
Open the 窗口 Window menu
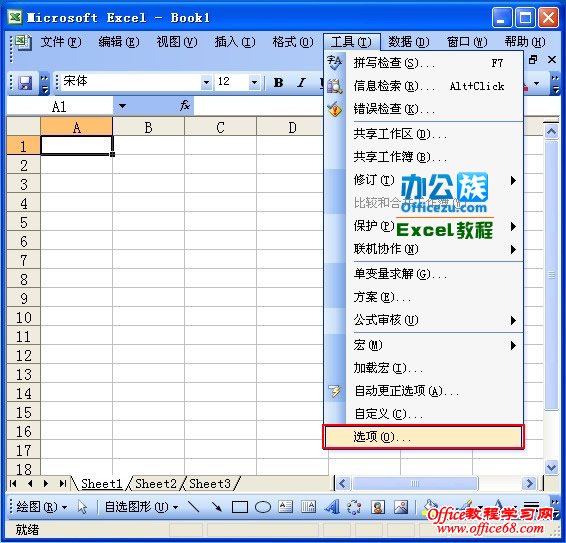[x=467, y=42]
